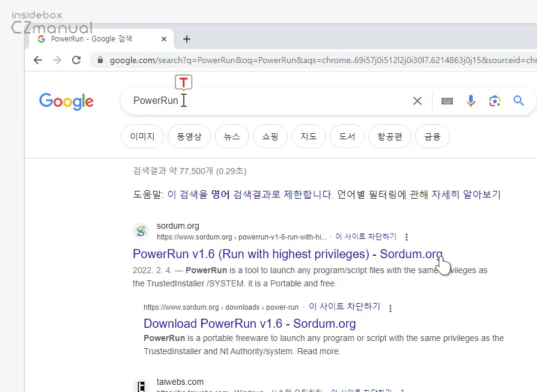Click the magnifying glass to search
Image resolution: width=537 pixels, height=392 pixels.
pyautogui.click(x=518, y=101)
